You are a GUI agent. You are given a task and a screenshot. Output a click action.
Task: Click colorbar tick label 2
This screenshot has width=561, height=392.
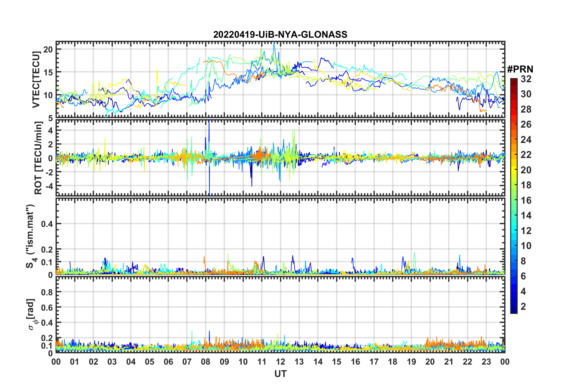[523, 307]
